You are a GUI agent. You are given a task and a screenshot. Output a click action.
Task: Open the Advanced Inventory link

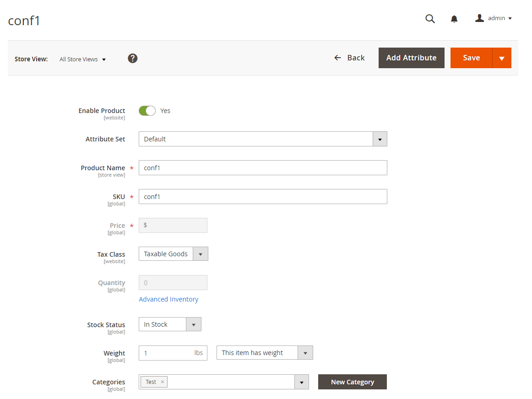click(168, 299)
